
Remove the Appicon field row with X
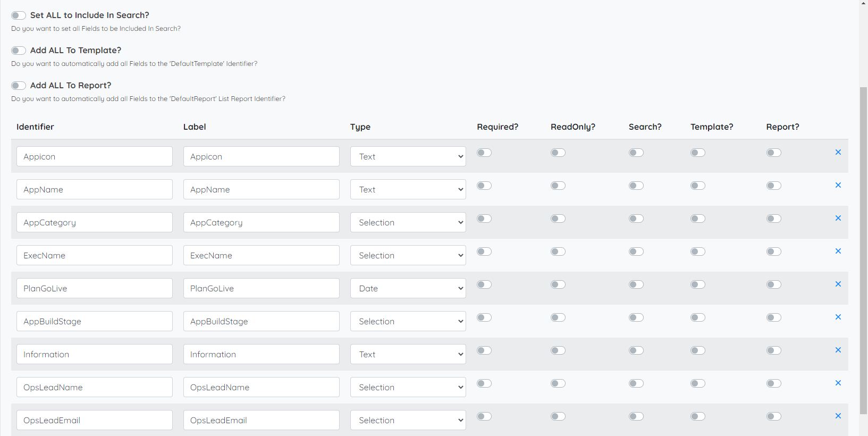[838, 152]
